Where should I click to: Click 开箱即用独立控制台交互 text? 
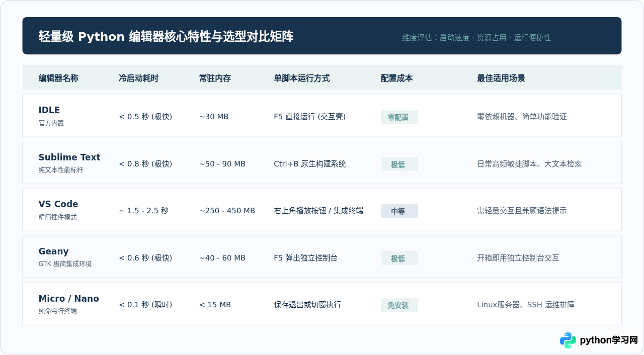[x=518, y=258]
